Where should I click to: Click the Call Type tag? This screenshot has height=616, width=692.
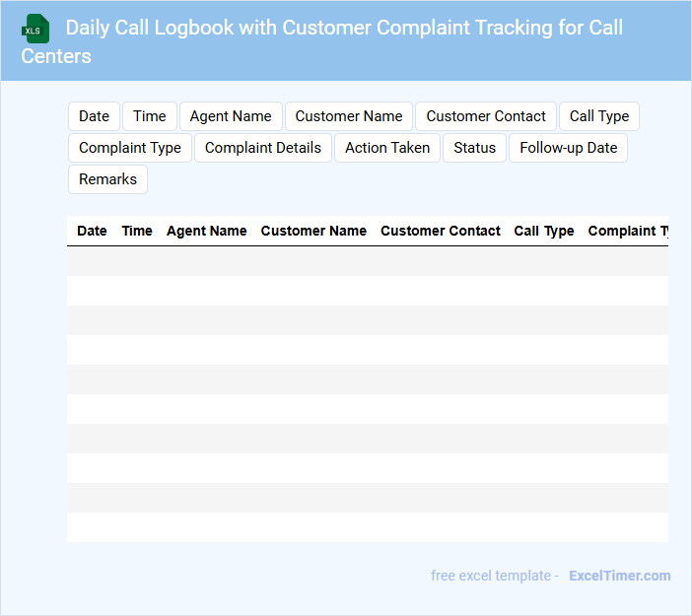click(599, 116)
